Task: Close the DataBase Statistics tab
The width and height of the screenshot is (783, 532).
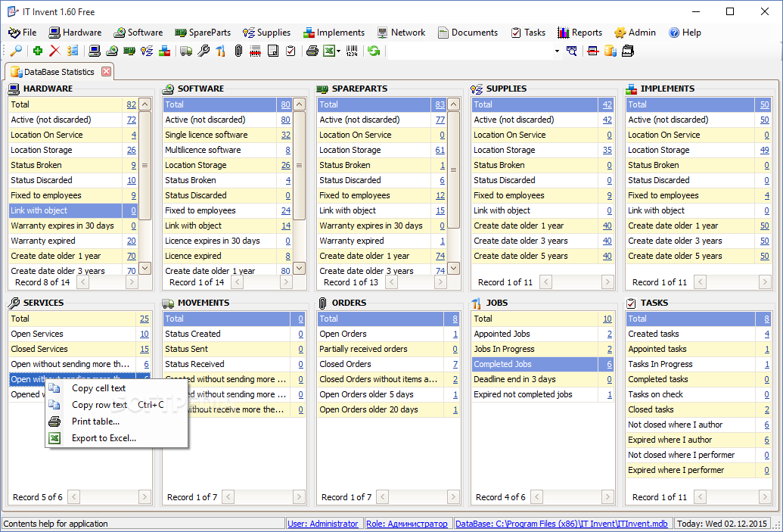Action: (x=107, y=71)
